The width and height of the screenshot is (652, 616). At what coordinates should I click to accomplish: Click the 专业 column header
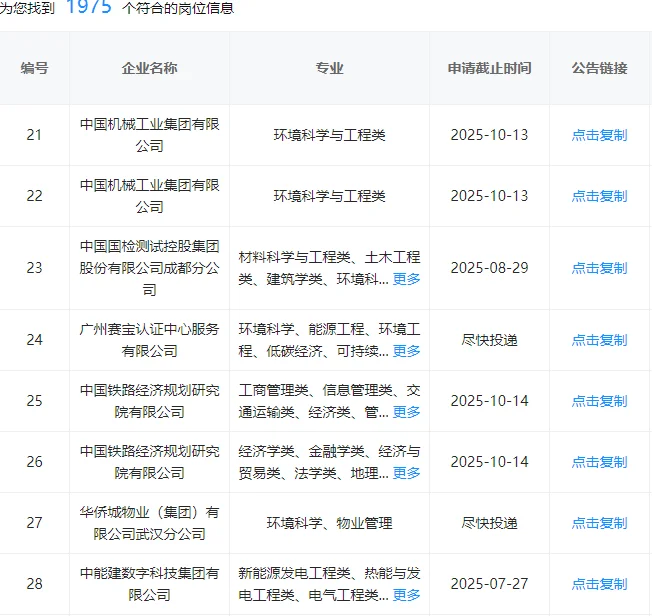click(329, 68)
